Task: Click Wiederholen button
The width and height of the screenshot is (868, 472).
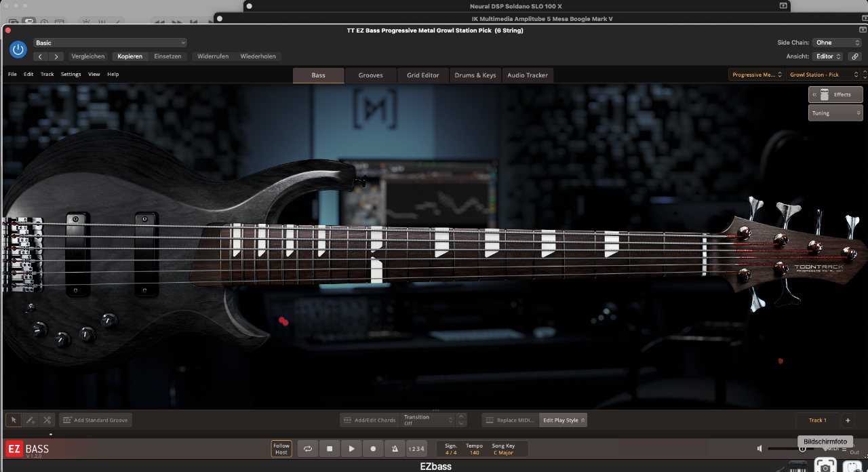Action: pos(258,56)
